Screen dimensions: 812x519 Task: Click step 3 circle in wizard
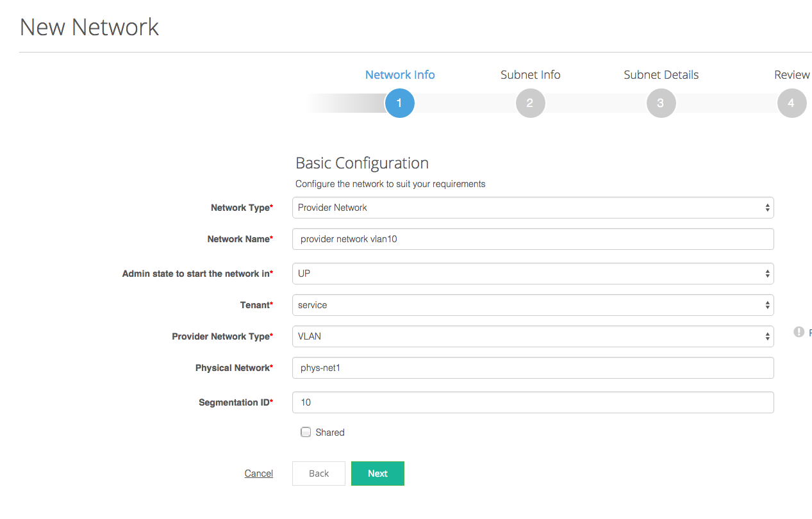(661, 103)
